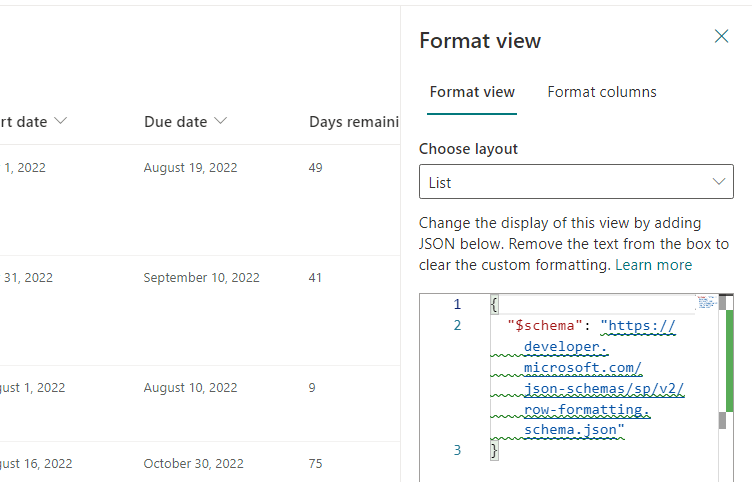Click the 49 days remaining value

[316, 167]
